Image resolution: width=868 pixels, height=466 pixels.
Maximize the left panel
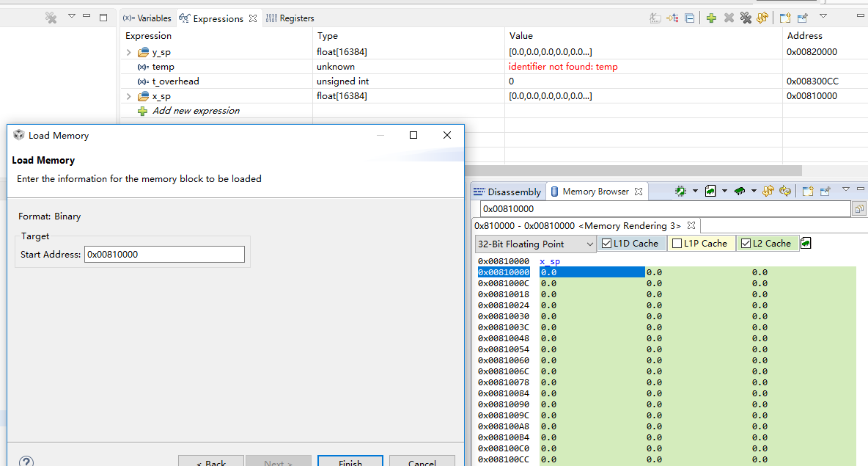[103, 18]
